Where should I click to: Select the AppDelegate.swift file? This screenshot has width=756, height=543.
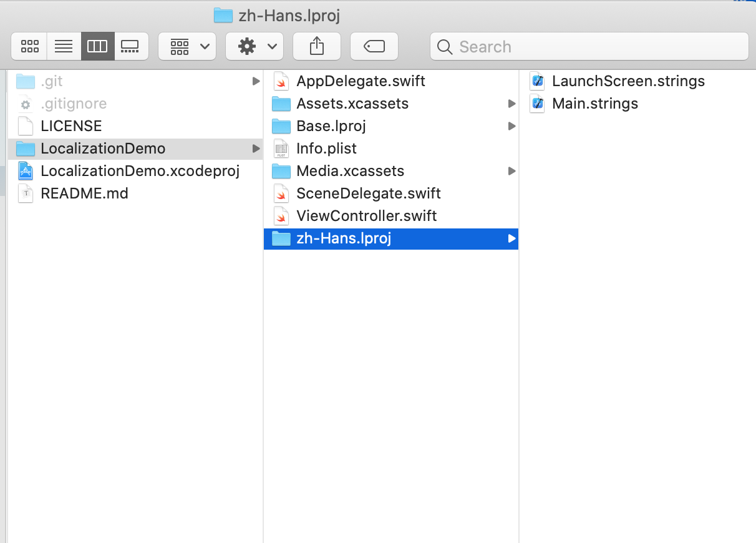coord(361,81)
